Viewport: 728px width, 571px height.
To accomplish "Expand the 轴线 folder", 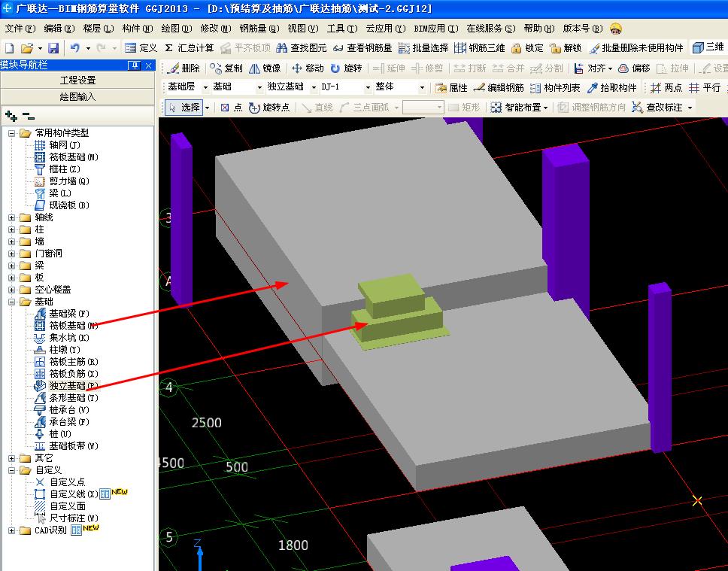I will coord(11,217).
